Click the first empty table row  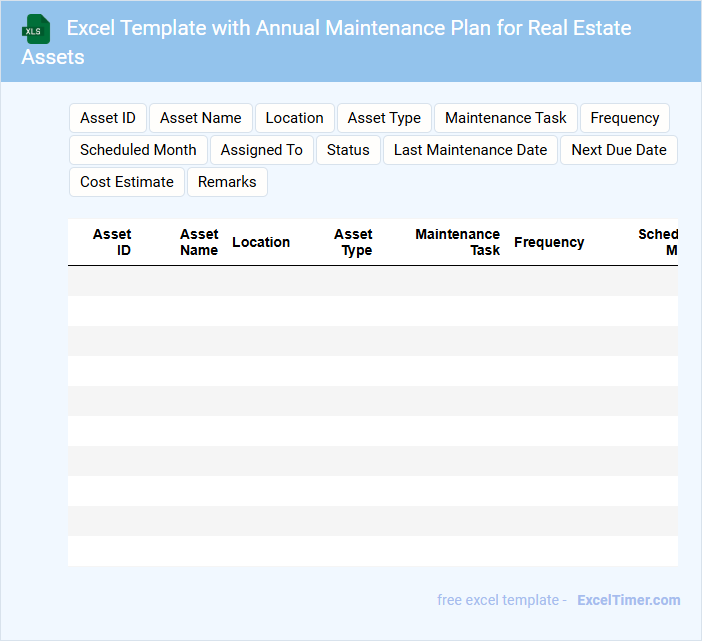pyautogui.click(x=372, y=281)
